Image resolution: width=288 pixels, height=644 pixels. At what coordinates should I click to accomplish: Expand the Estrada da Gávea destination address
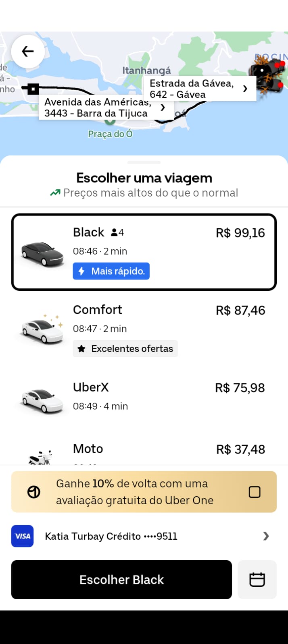(x=245, y=89)
